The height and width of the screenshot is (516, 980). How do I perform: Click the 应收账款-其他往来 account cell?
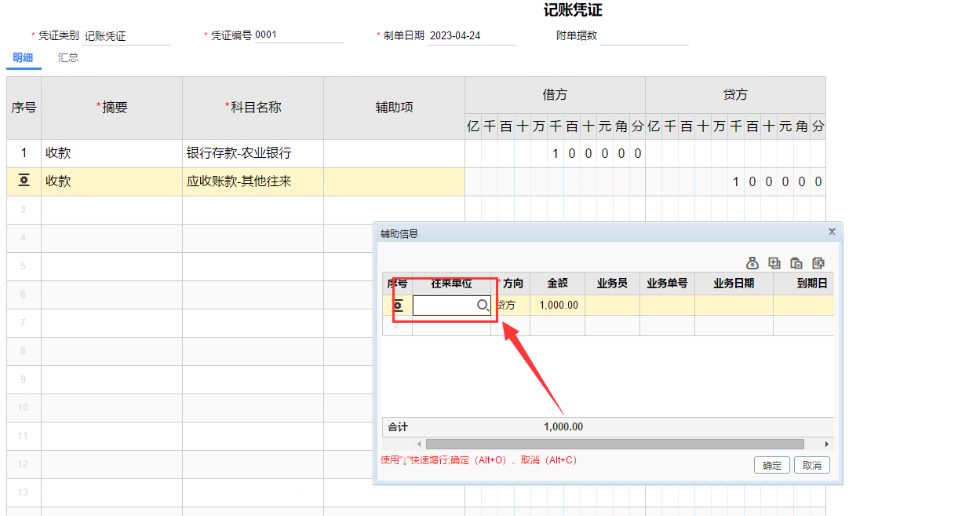(253, 181)
